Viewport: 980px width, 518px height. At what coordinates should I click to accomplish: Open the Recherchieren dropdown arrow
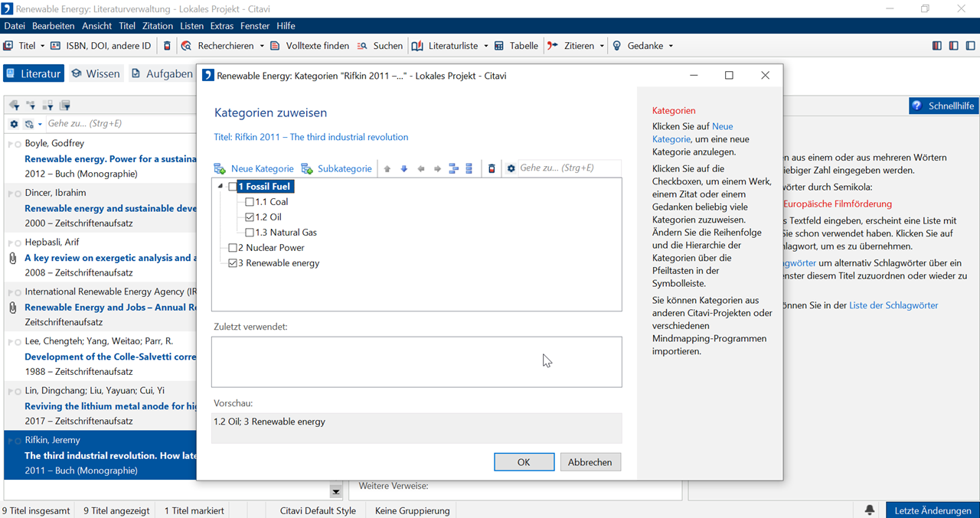262,46
